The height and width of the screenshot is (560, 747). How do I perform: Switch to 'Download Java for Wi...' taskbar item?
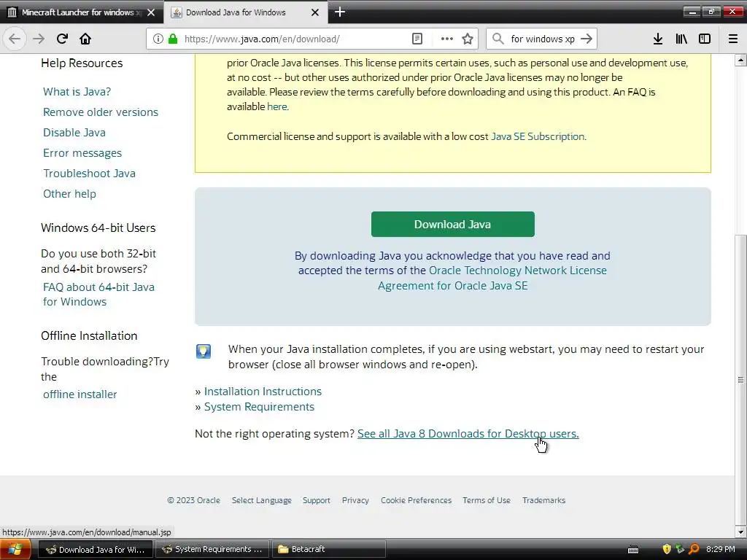tap(95, 550)
